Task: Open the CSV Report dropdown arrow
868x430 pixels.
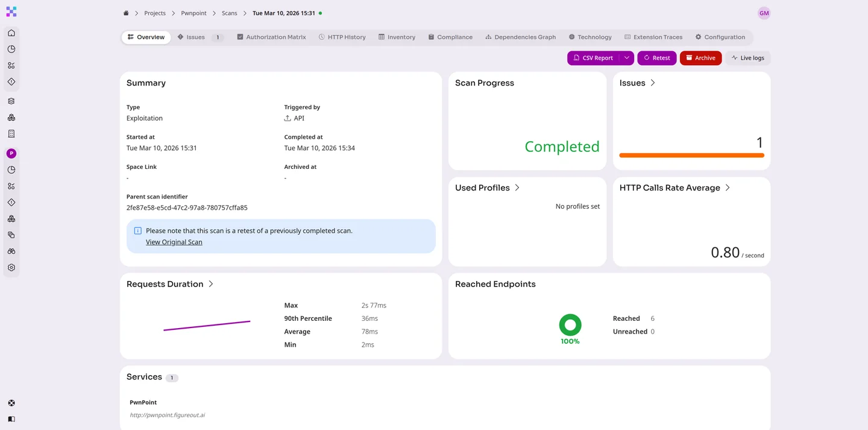Action: point(627,58)
